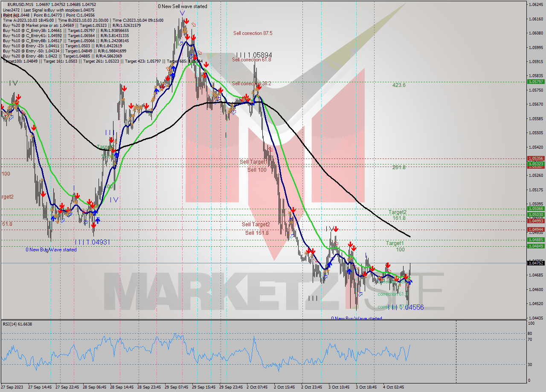
Task: Click 1.06245 on the price axis
Action: [536, 5]
